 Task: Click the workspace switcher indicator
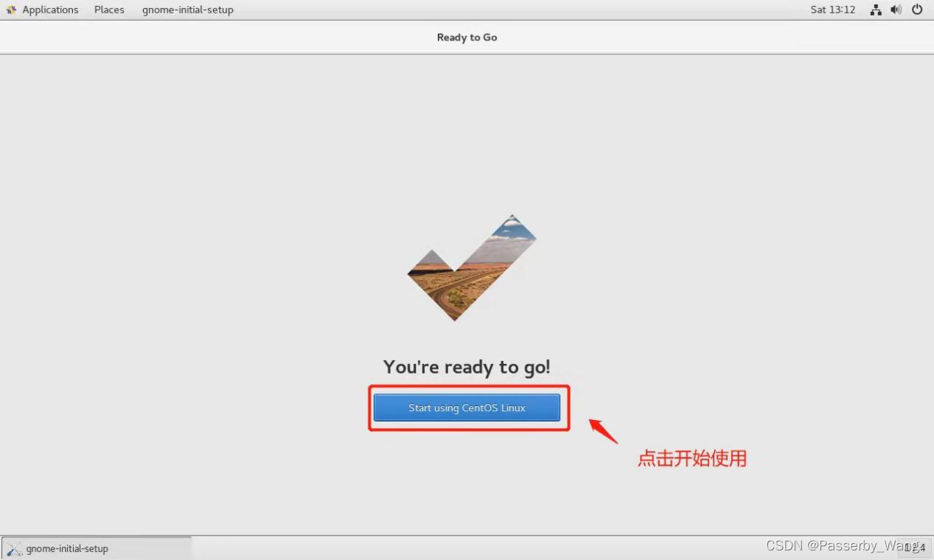pos(915,547)
